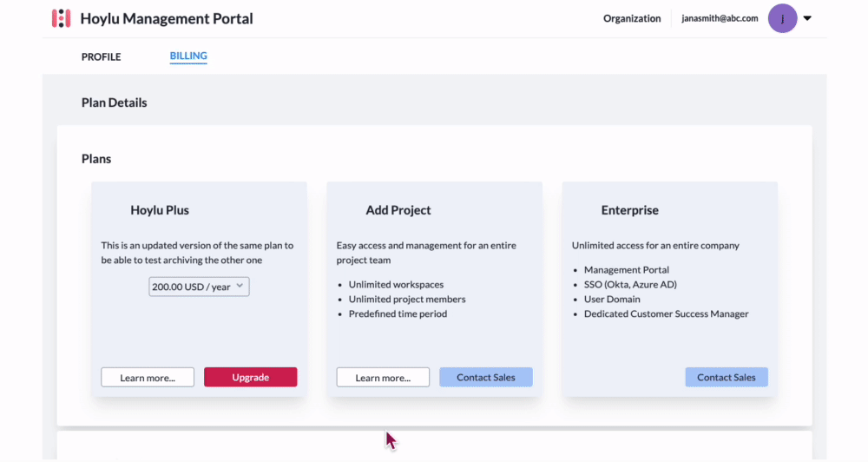Open the purple user avatar
Screen dimensions: 868x462
782,18
